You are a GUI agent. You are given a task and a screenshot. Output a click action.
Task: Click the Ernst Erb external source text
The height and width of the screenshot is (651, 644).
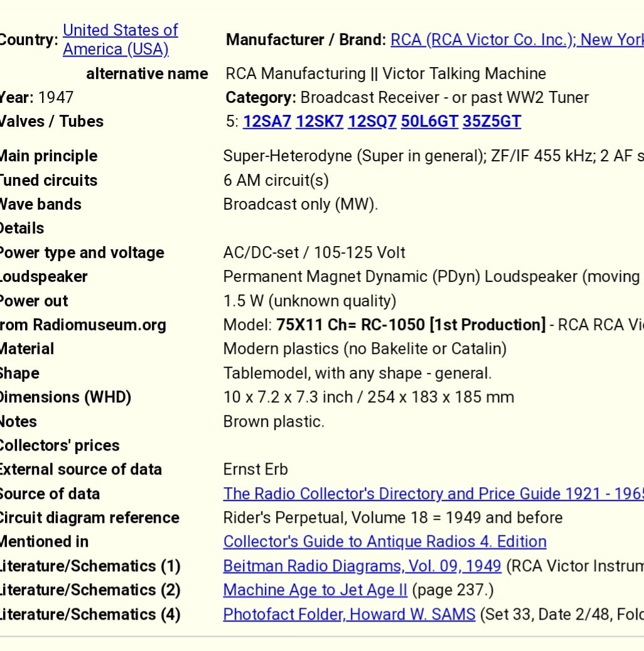point(255,469)
